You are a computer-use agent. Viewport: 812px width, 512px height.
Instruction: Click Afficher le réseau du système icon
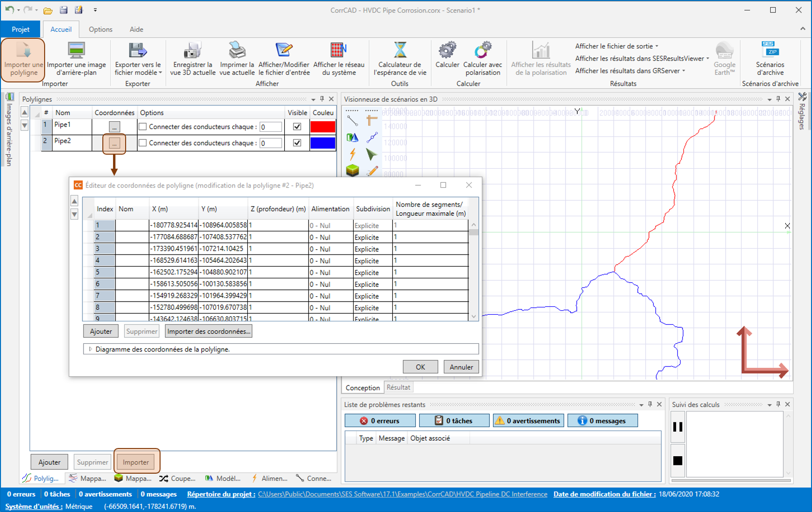(339, 50)
